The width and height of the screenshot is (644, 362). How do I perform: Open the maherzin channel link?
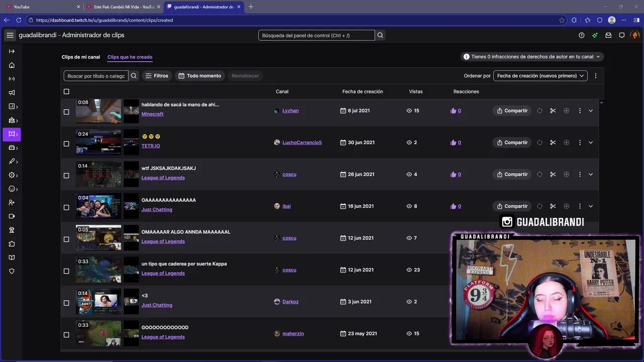(293, 333)
